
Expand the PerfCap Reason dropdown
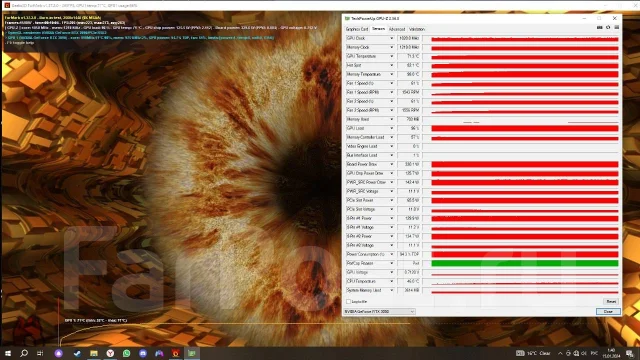pyautogui.click(x=391, y=263)
